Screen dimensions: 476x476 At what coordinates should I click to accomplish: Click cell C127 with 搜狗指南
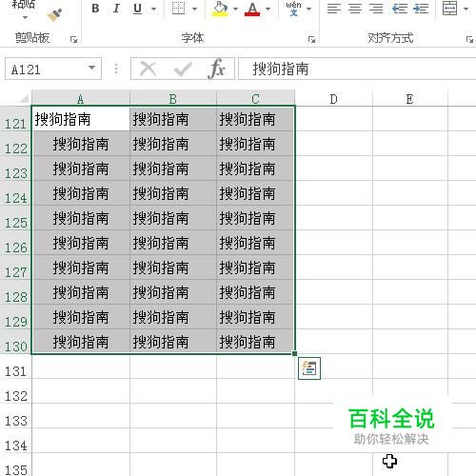pos(256,268)
